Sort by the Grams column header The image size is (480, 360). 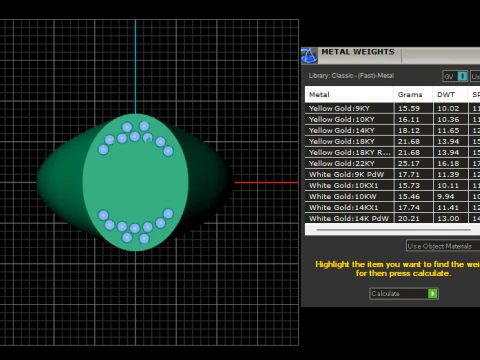pyautogui.click(x=413, y=95)
